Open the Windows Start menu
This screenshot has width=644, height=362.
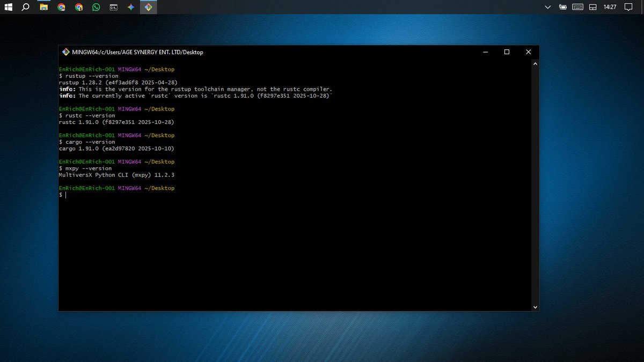pyautogui.click(x=8, y=7)
